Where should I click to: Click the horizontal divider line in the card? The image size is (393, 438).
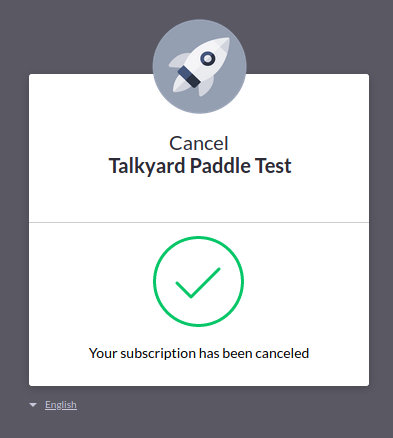199,222
